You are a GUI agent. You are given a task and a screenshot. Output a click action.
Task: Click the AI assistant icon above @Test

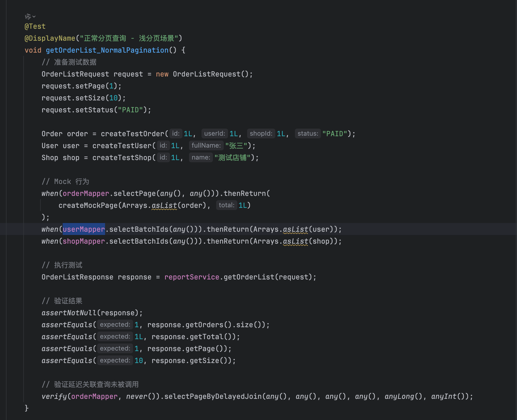coord(28,17)
